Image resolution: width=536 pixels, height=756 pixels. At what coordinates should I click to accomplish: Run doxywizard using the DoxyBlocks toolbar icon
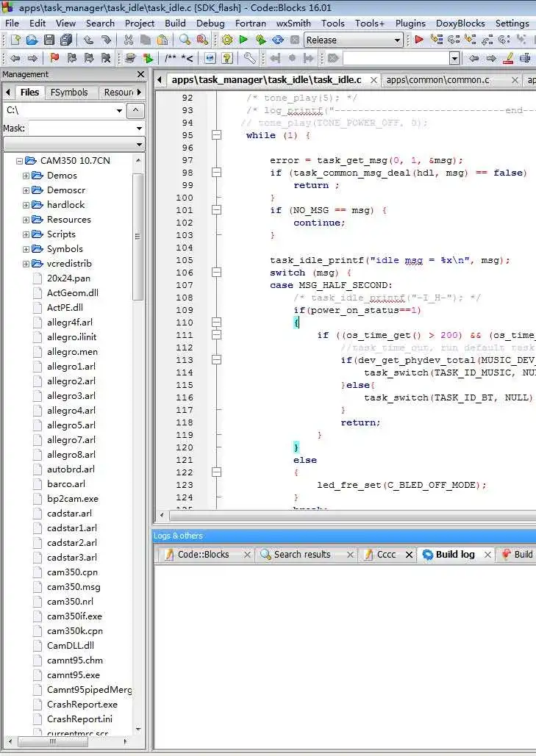(x=130, y=58)
